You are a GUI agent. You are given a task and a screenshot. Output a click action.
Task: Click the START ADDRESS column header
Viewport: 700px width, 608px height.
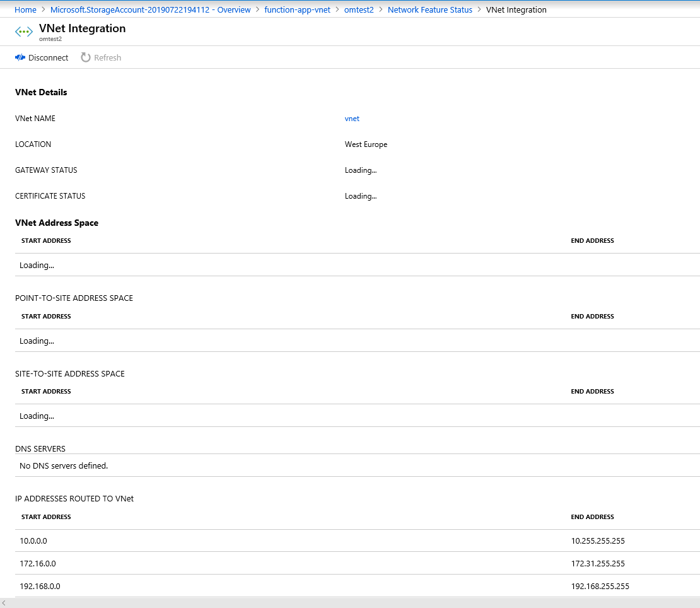[x=46, y=240]
